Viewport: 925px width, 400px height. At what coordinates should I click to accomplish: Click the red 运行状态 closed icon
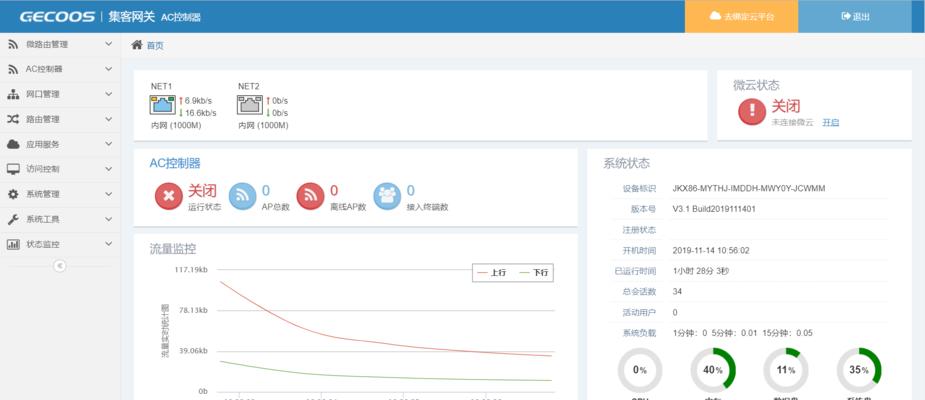(x=169, y=196)
